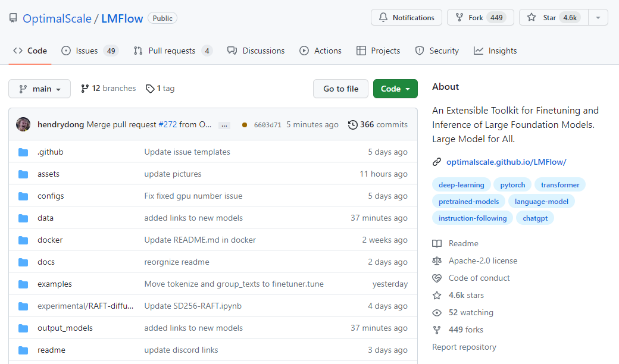The image size is (619, 364).
Task: Open the OptimalScale owner link
Action: [x=57, y=18]
